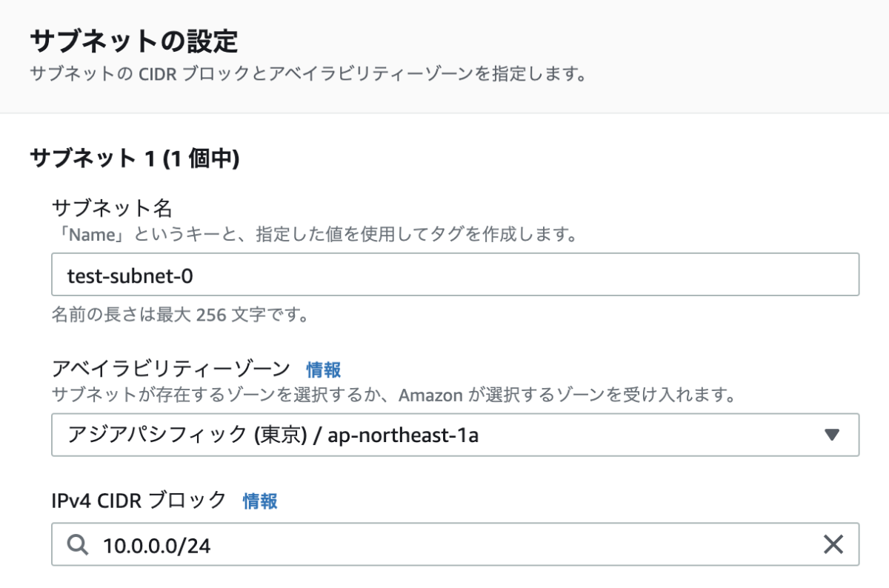Open 情報 link beside アベイラビリティーゾーン
Image resolution: width=889 pixels, height=588 pixels.
pos(324,369)
